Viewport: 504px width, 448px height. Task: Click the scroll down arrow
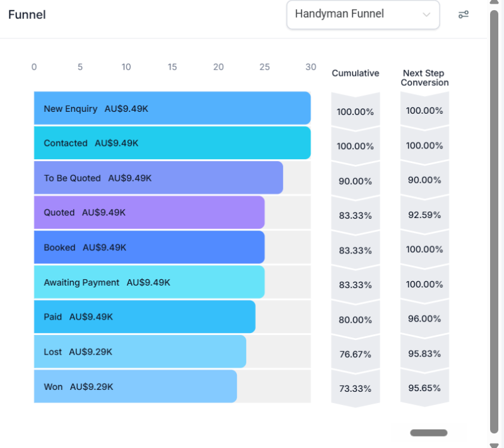494,445
